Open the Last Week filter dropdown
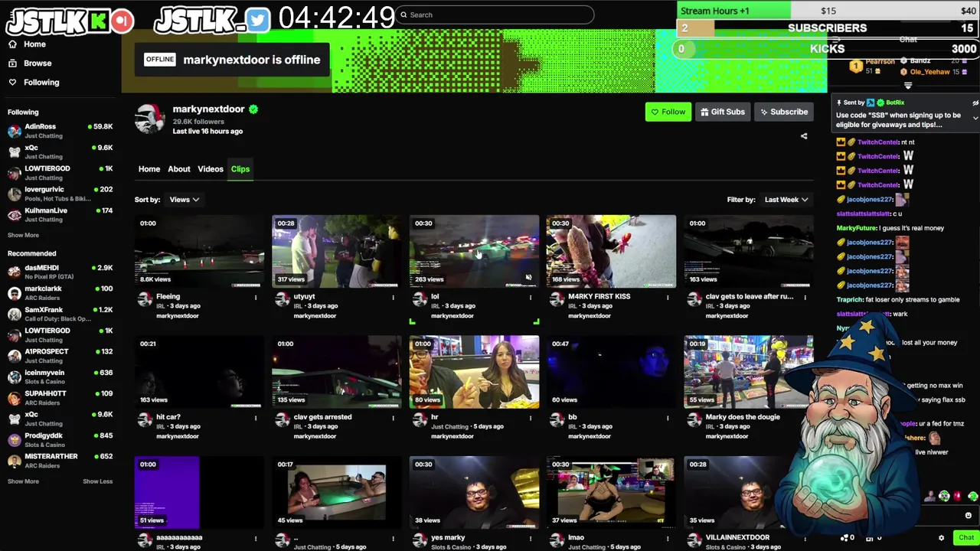980x551 pixels. tap(786, 200)
